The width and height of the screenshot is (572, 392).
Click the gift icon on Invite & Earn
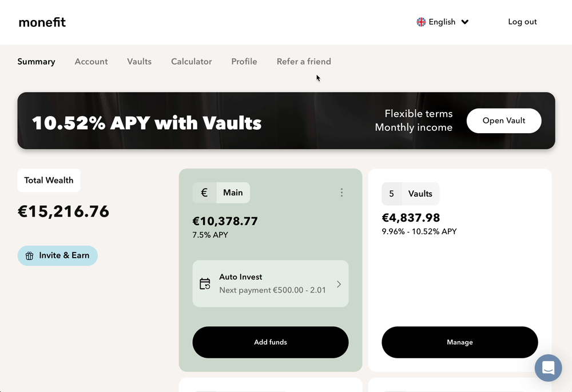30,256
